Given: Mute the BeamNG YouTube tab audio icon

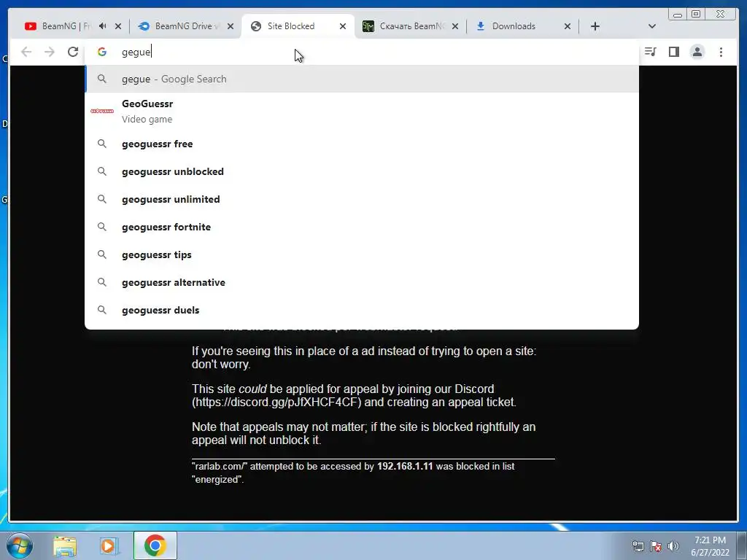Looking at the screenshot, I should pyautogui.click(x=102, y=26).
